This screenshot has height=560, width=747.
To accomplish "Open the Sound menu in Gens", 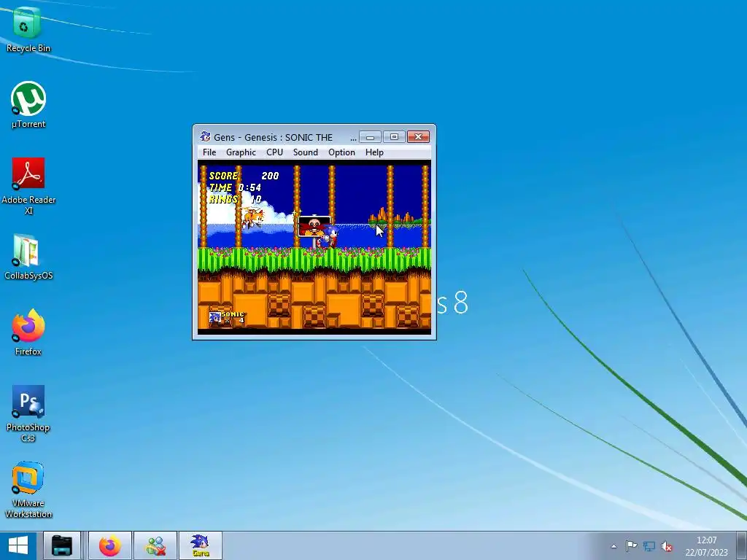I will click(x=306, y=152).
